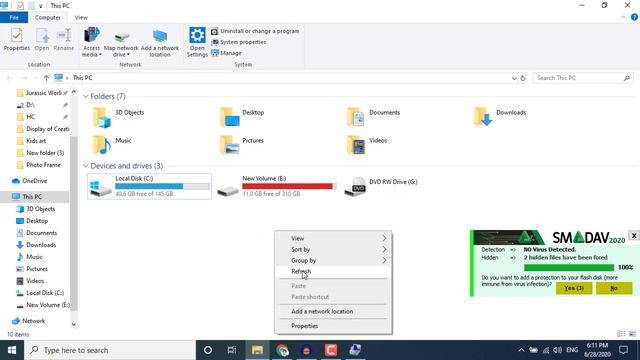Select the Music folder in Folders
The image size is (640, 360).
tap(112, 145)
